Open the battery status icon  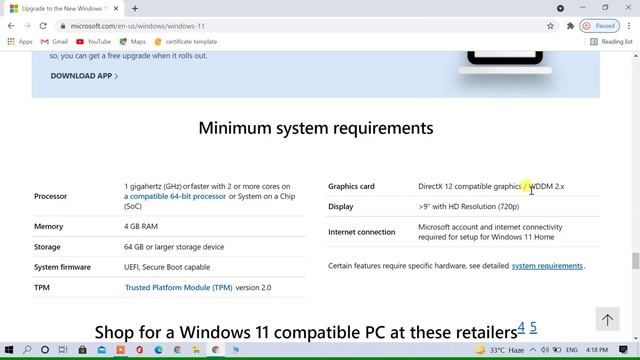pyautogui.click(x=557, y=350)
